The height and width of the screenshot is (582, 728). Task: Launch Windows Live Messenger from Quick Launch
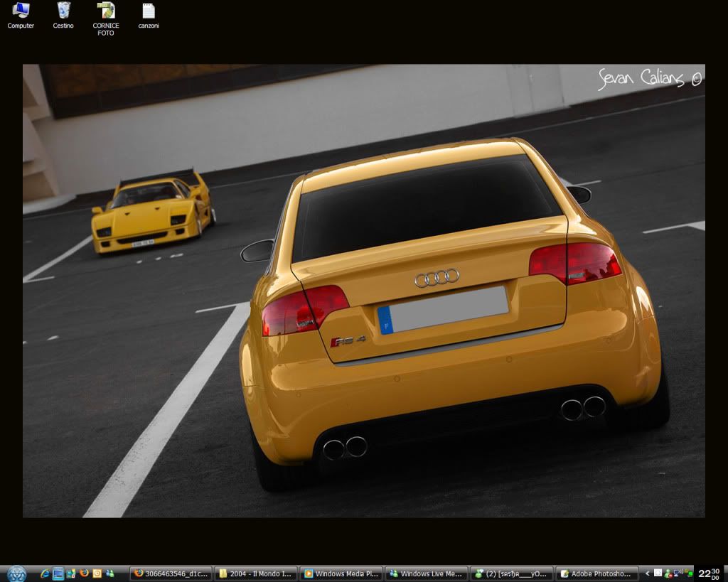110,573
